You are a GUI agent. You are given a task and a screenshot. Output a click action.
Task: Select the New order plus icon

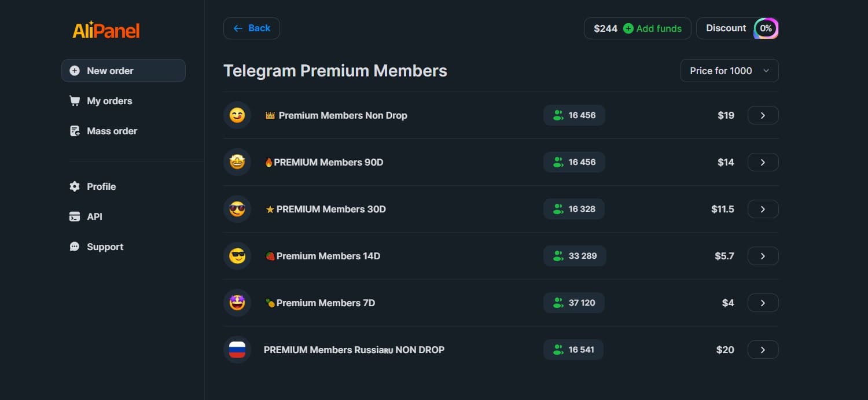coord(74,70)
